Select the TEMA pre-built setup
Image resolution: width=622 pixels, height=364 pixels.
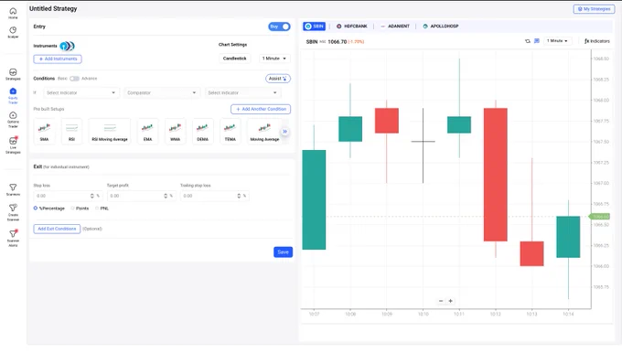[231, 132]
